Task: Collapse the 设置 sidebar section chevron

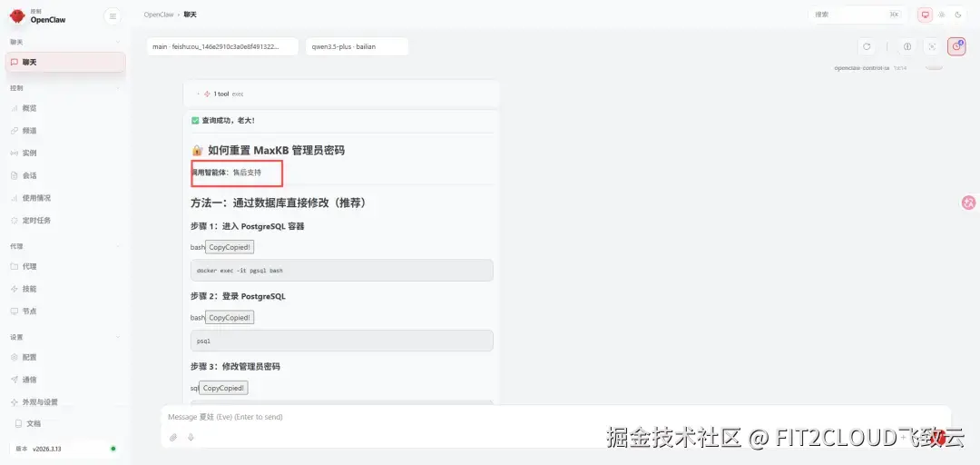Action: tap(118, 337)
